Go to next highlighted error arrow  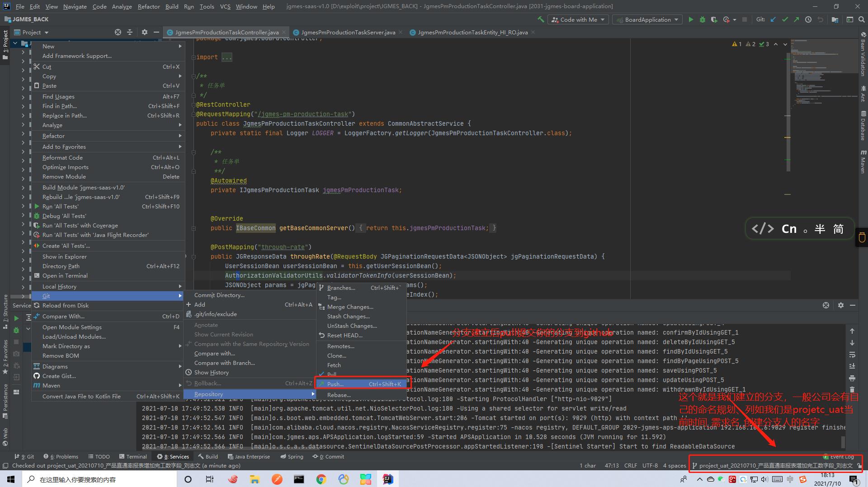[785, 44]
